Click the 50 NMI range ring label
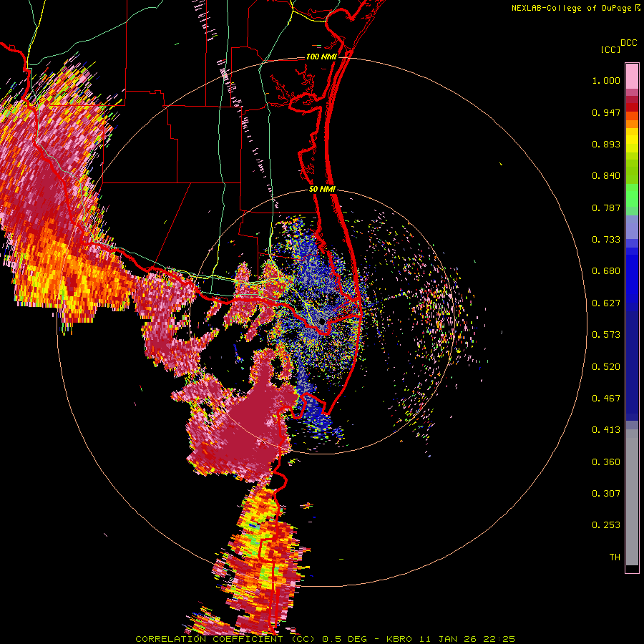 tap(323, 190)
